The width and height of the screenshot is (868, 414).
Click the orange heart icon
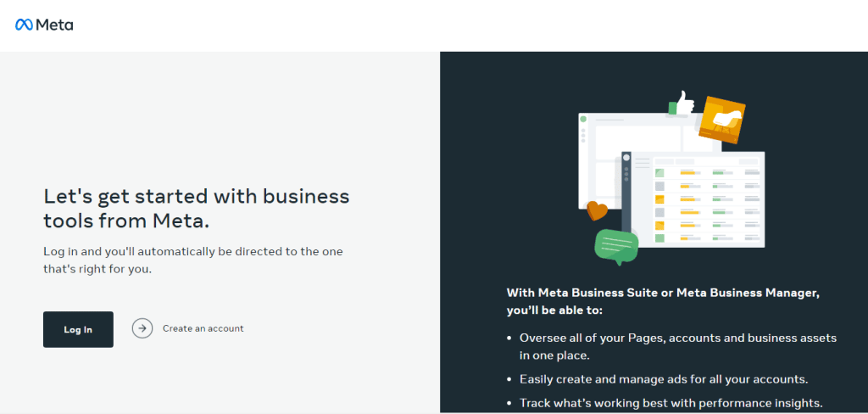click(598, 210)
